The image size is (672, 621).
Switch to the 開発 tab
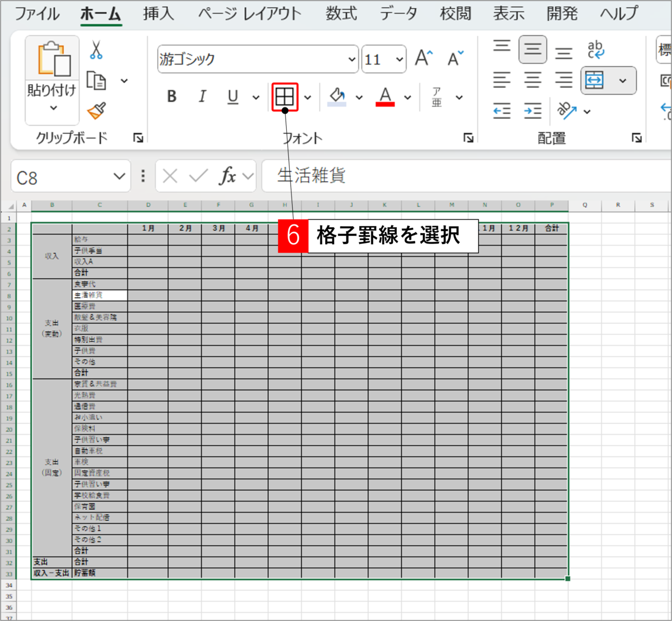pos(562,13)
